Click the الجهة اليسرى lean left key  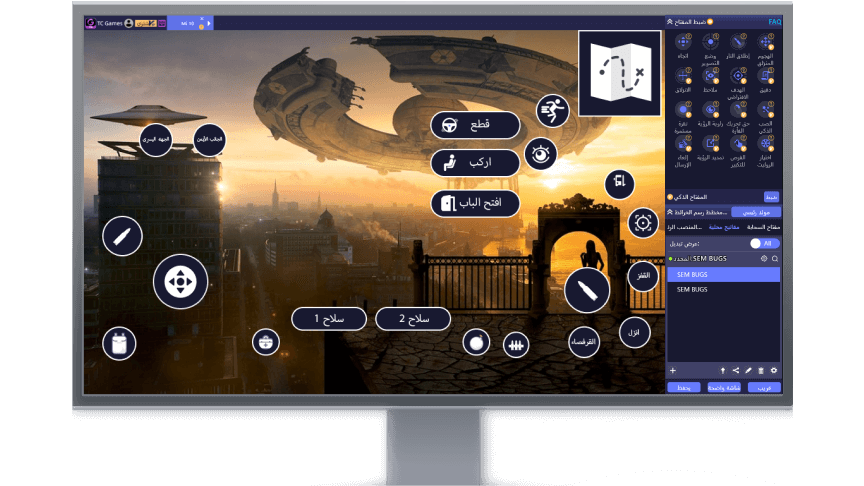[x=155, y=140]
